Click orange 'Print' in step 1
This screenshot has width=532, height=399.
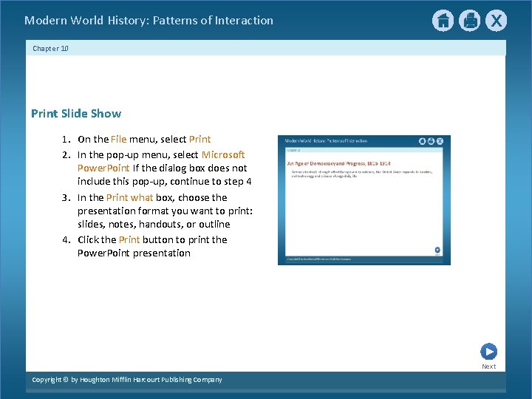coord(199,139)
